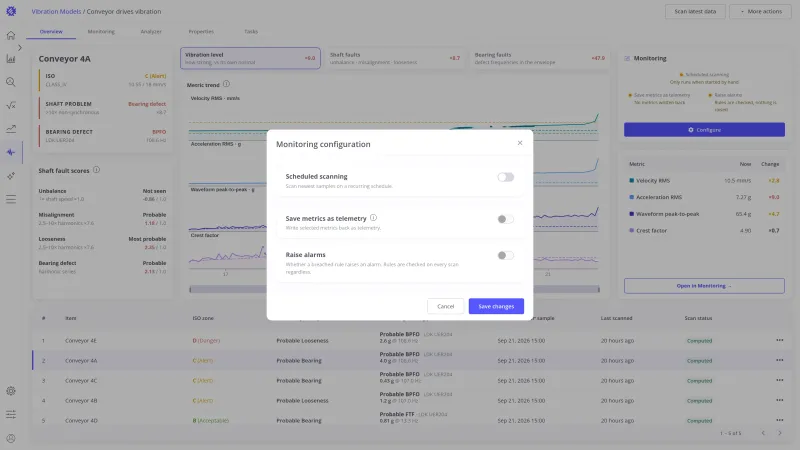800x450 pixels.
Task: Open row actions menu for Conveyor 4E
Action: click(780, 340)
